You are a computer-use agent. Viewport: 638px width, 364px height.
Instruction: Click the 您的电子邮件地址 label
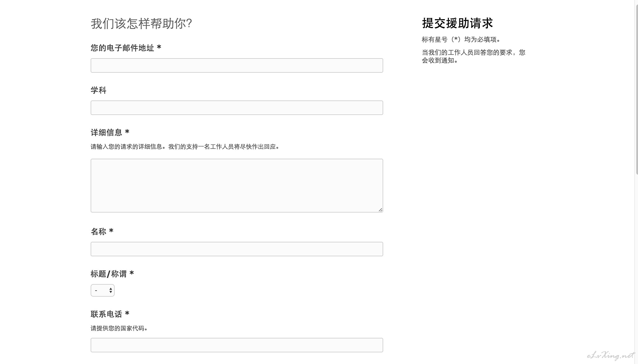pos(126,48)
